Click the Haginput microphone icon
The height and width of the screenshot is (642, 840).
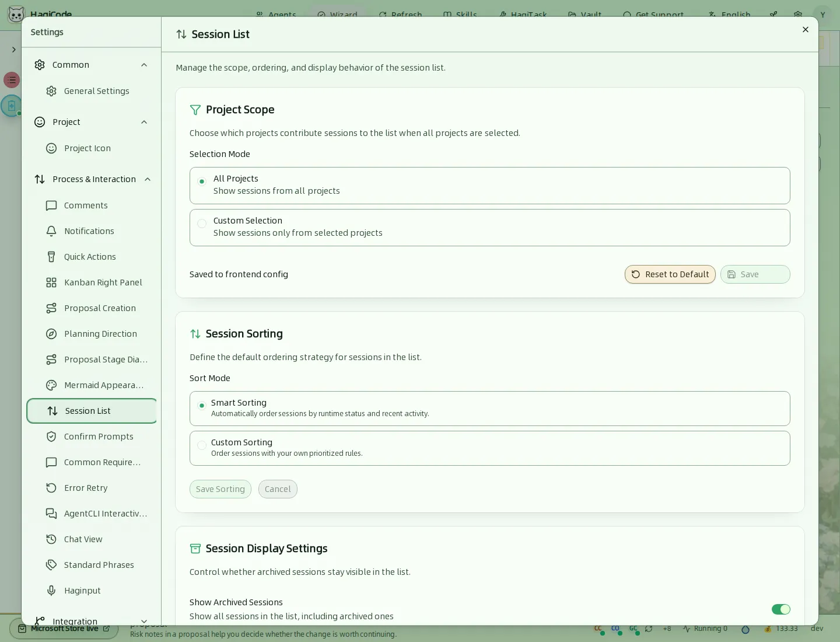click(x=51, y=591)
